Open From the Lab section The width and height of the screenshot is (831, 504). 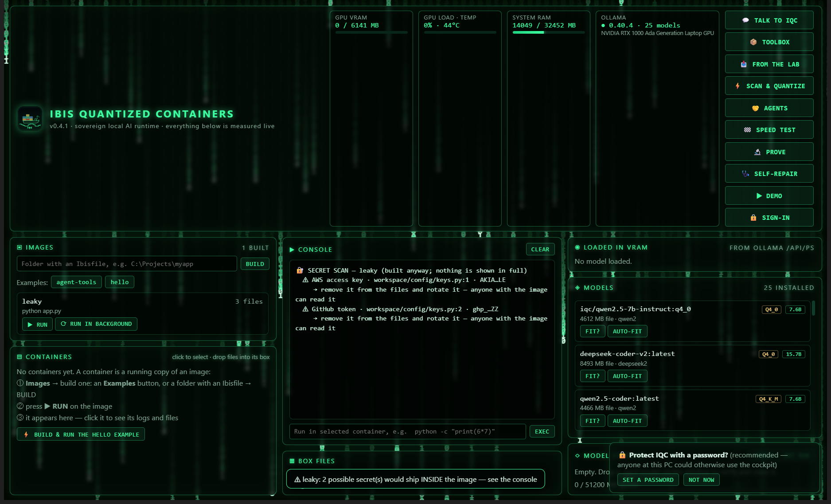coord(769,64)
